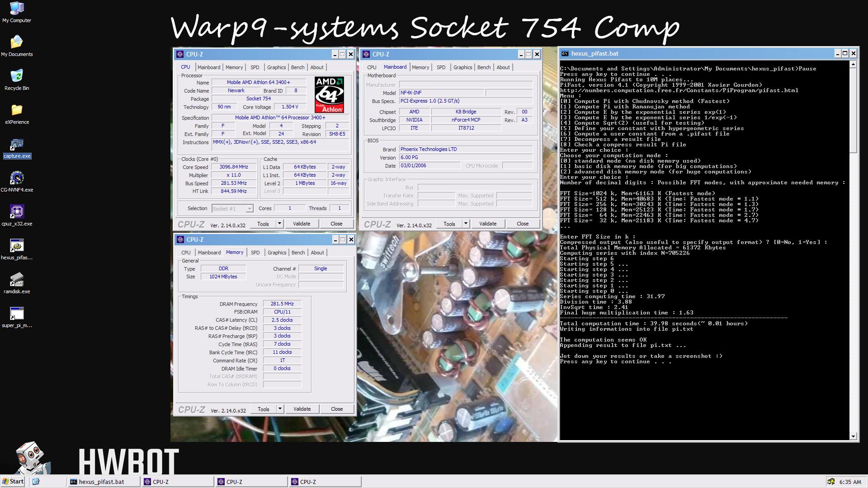This screenshot has width=868, height=488.
Task: Click the Multiplier value x 11.0
Action: (234, 175)
